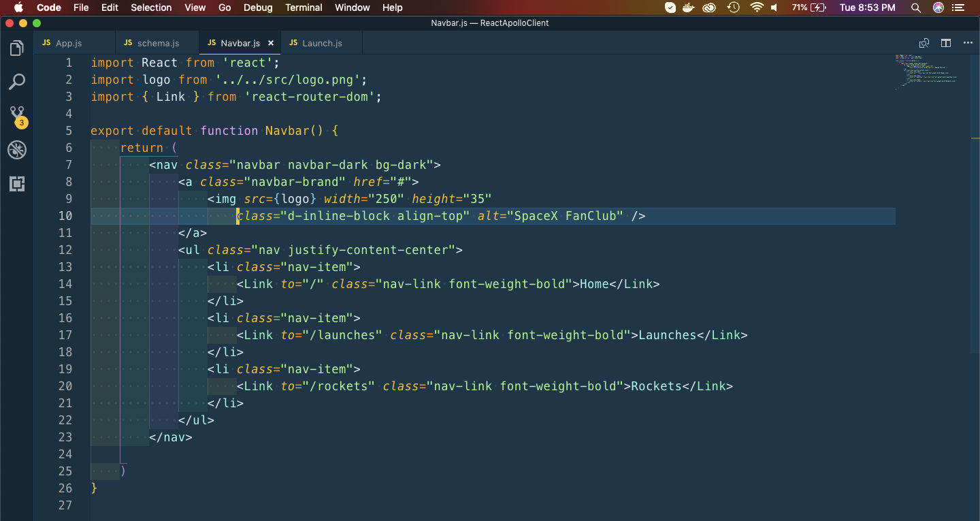Click the Launches link text on line 17
Viewport: 980px width, 521px height.
[x=667, y=335]
